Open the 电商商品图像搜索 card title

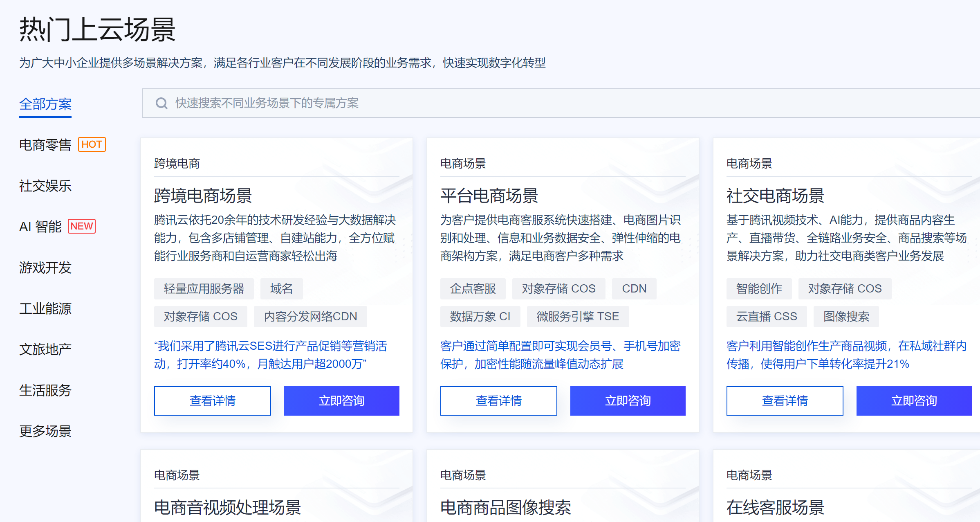[505, 508]
